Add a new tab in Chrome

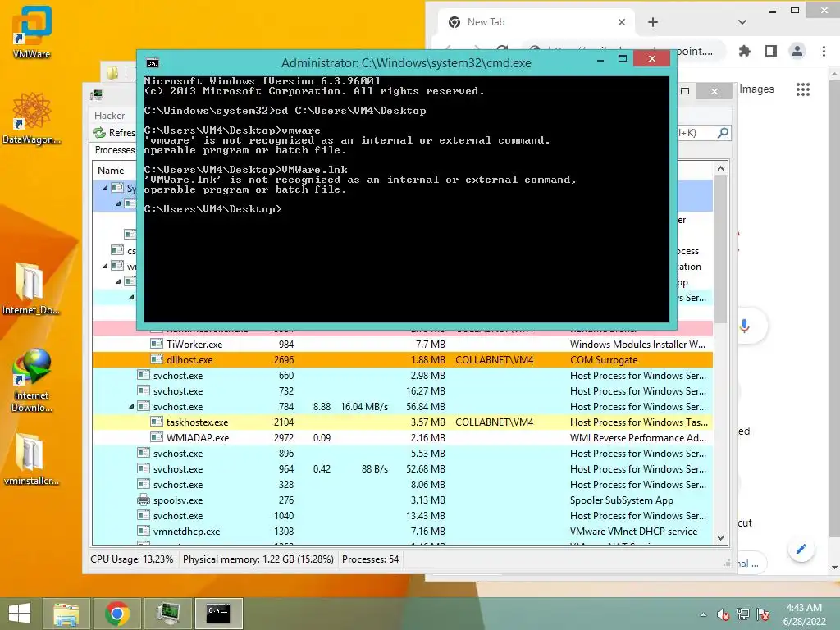(652, 22)
